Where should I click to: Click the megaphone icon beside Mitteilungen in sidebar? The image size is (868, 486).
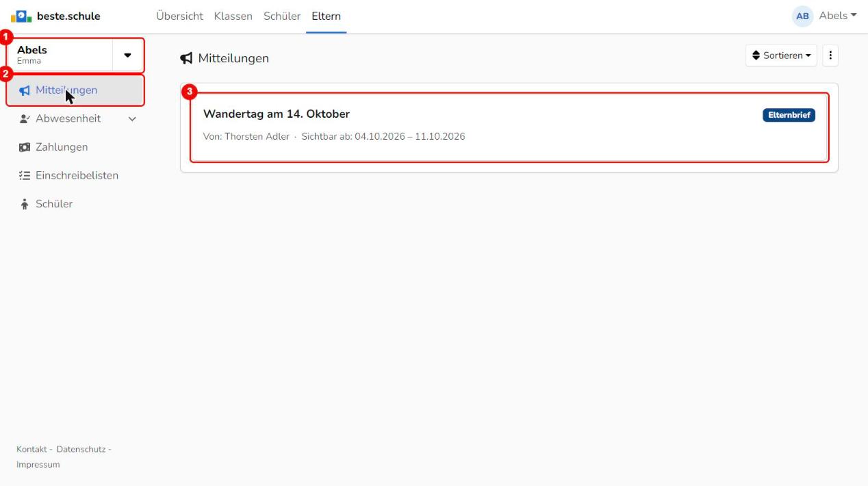[x=25, y=90]
